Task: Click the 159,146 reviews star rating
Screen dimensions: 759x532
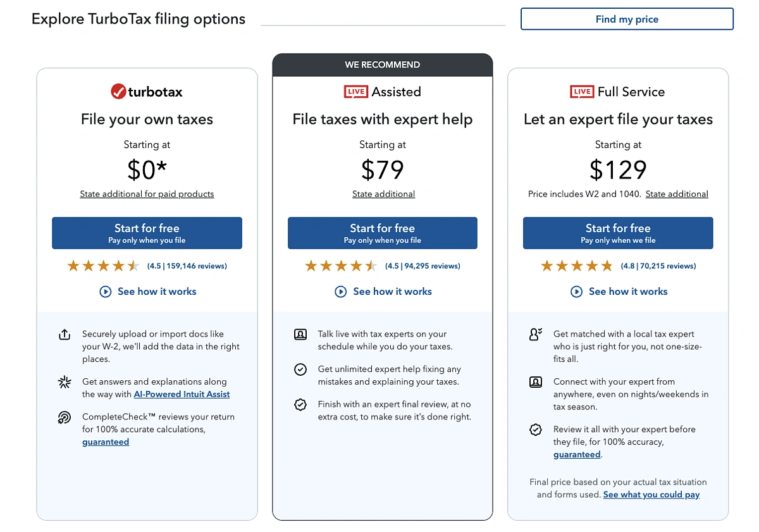Action: click(x=147, y=266)
